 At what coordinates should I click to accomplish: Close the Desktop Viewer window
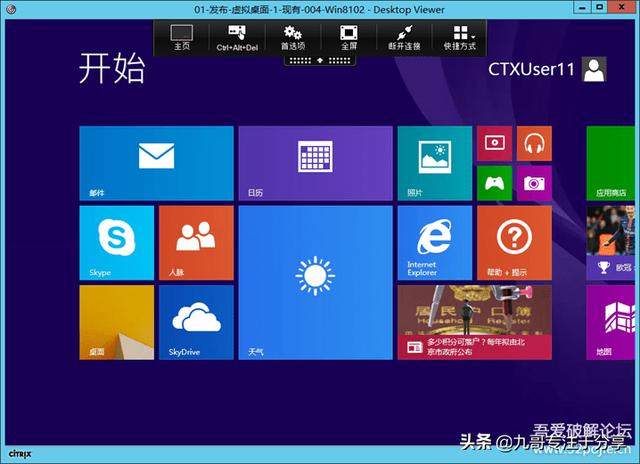click(x=622, y=7)
